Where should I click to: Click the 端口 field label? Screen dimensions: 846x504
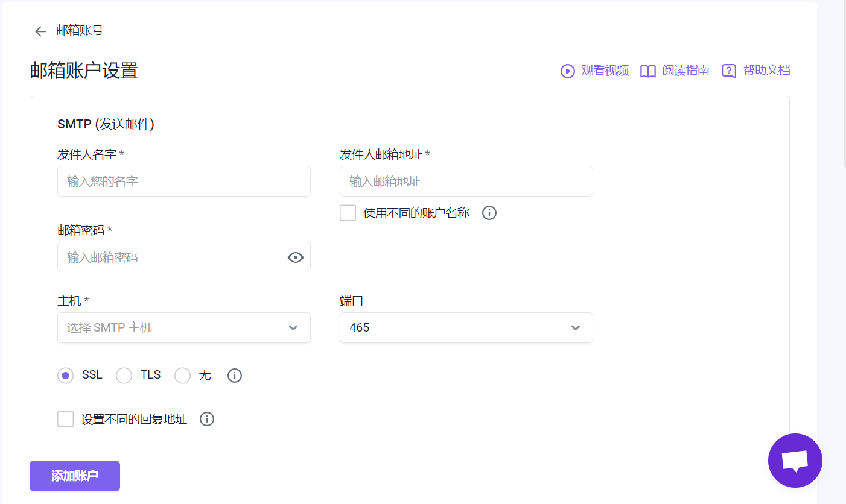tap(352, 301)
